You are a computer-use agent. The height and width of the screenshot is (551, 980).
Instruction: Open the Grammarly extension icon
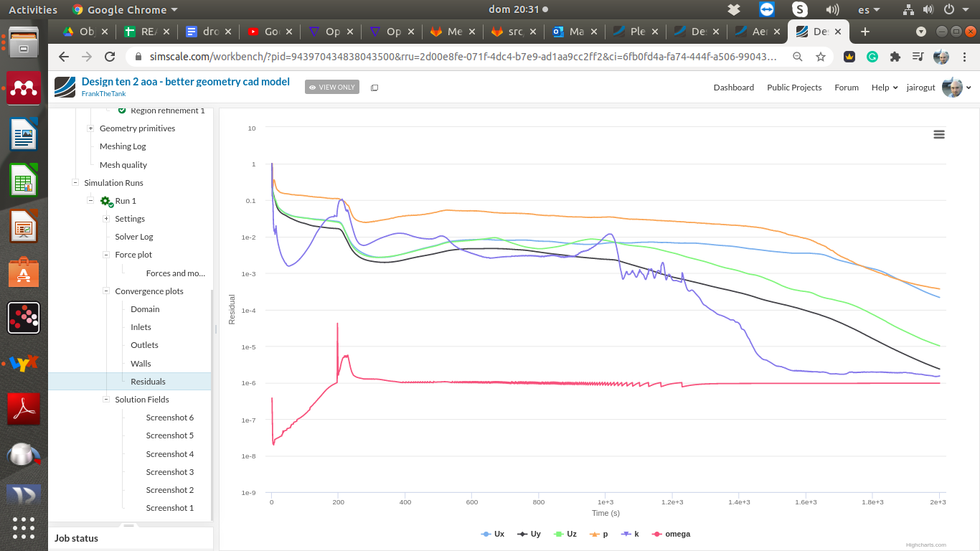pos(872,57)
